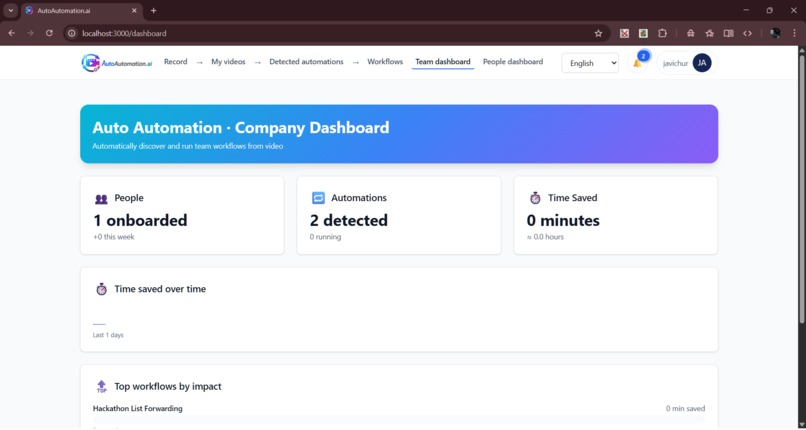Click the Hackathon List Forwarding workflow
The width and height of the screenshot is (806, 430).
coord(138,408)
